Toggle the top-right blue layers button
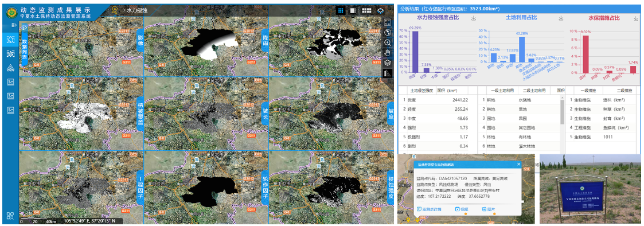 [380, 11]
